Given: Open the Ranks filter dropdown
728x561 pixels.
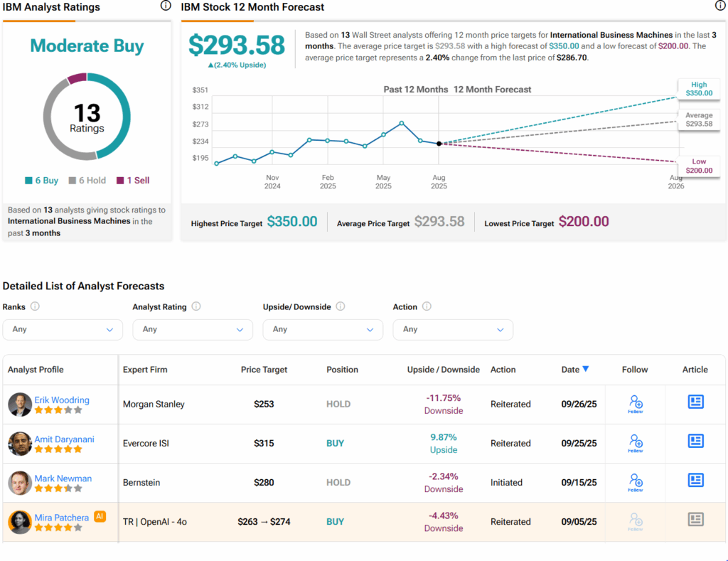Looking at the screenshot, I should 63,329.
